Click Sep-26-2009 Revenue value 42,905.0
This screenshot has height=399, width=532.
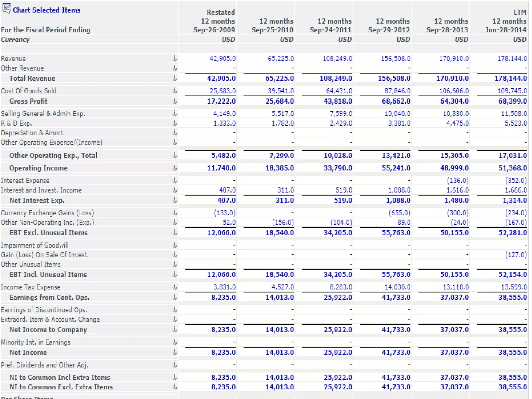tap(222, 58)
